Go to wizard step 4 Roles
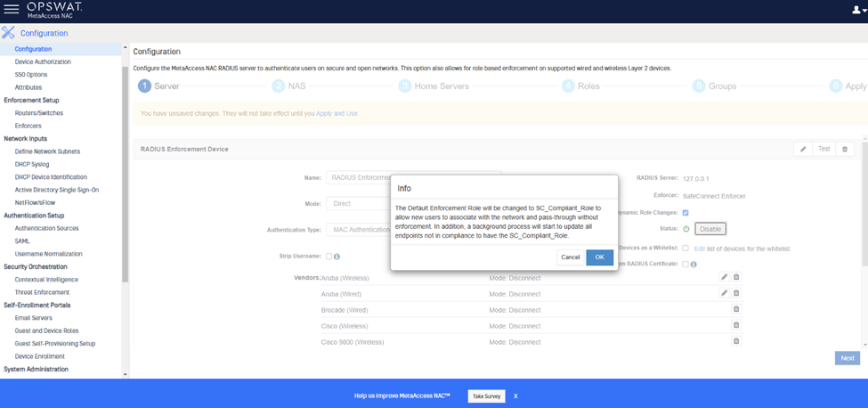868x408 pixels. click(580, 86)
